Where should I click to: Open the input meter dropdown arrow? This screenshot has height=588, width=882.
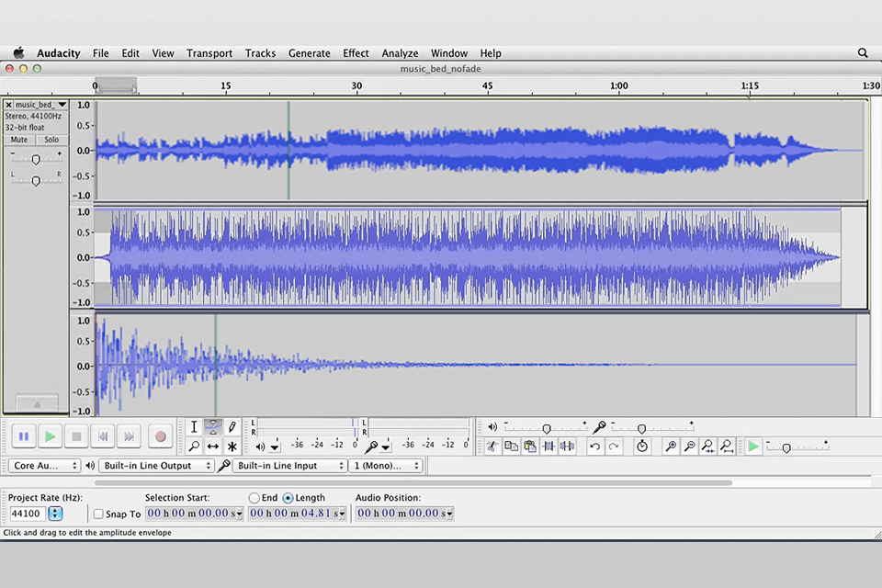tap(385, 447)
